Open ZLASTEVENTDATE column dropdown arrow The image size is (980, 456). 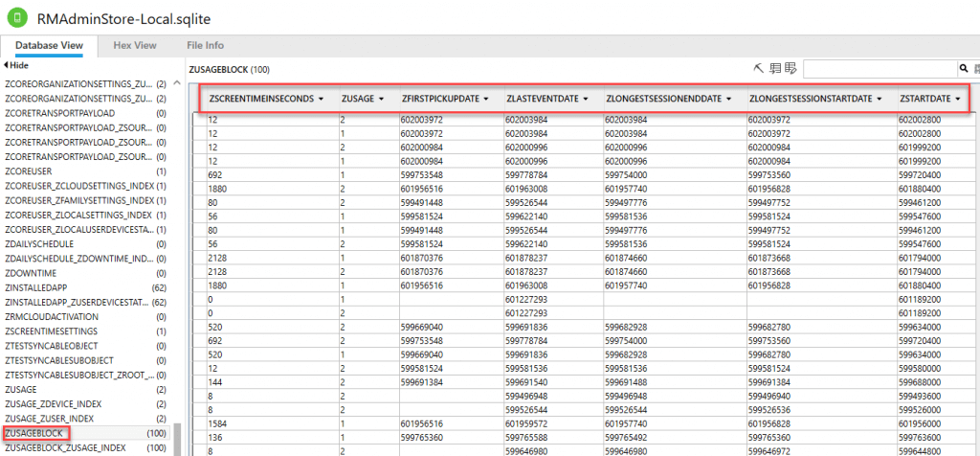(x=584, y=99)
